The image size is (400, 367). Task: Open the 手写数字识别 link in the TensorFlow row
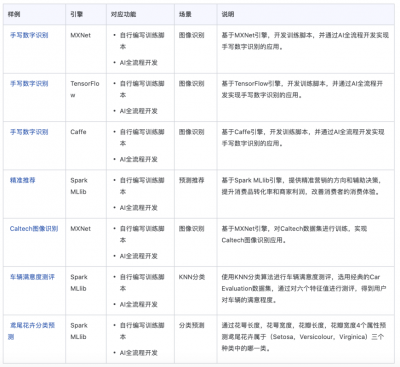tap(29, 83)
